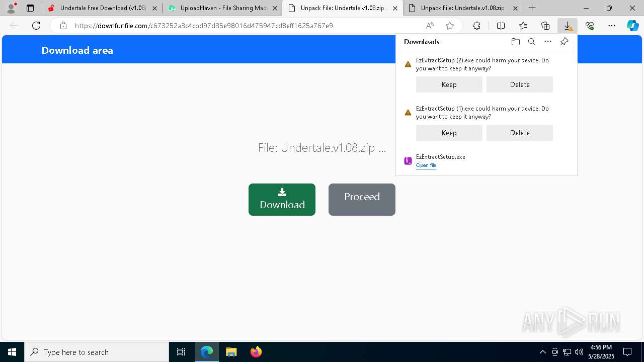Viewport: 644px width, 362px height.
Task: Click the Download area header text
Action: coord(77,50)
